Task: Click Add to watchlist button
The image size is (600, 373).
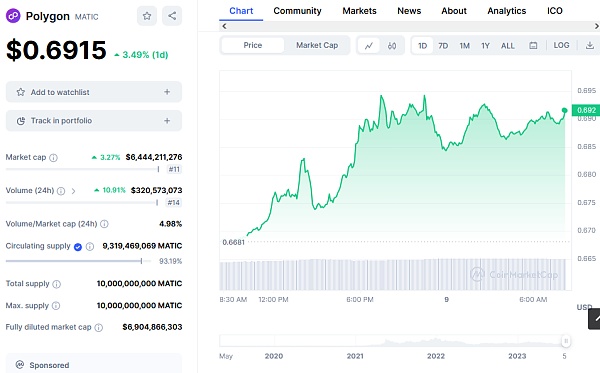Action: (94, 92)
